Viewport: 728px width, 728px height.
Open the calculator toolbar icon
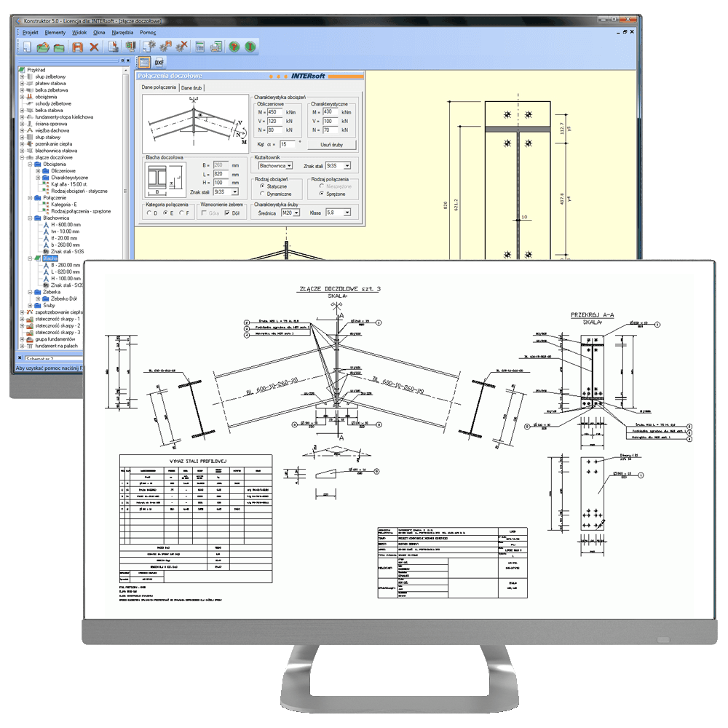pyautogui.click(x=199, y=47)
